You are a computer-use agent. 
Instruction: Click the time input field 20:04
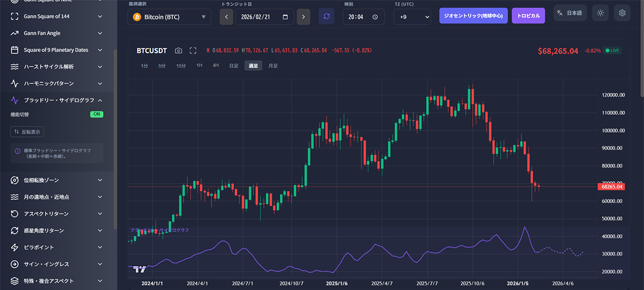tap(363, 17)
